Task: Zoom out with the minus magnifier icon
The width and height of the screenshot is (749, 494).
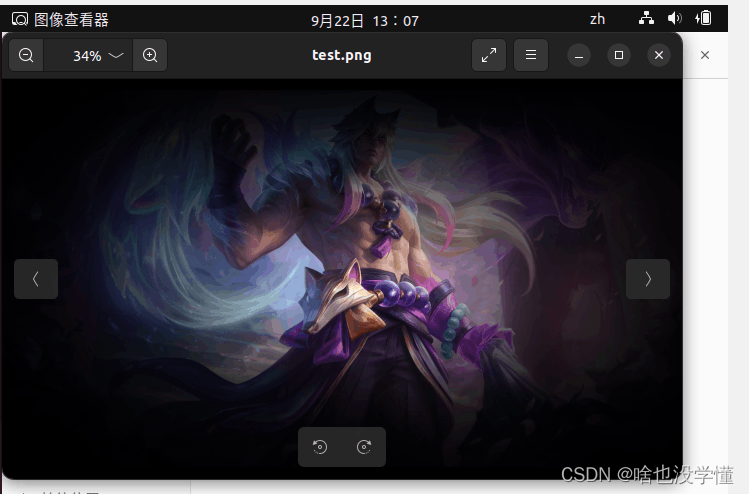Action: pyautogui.click(x=26, y=55)
